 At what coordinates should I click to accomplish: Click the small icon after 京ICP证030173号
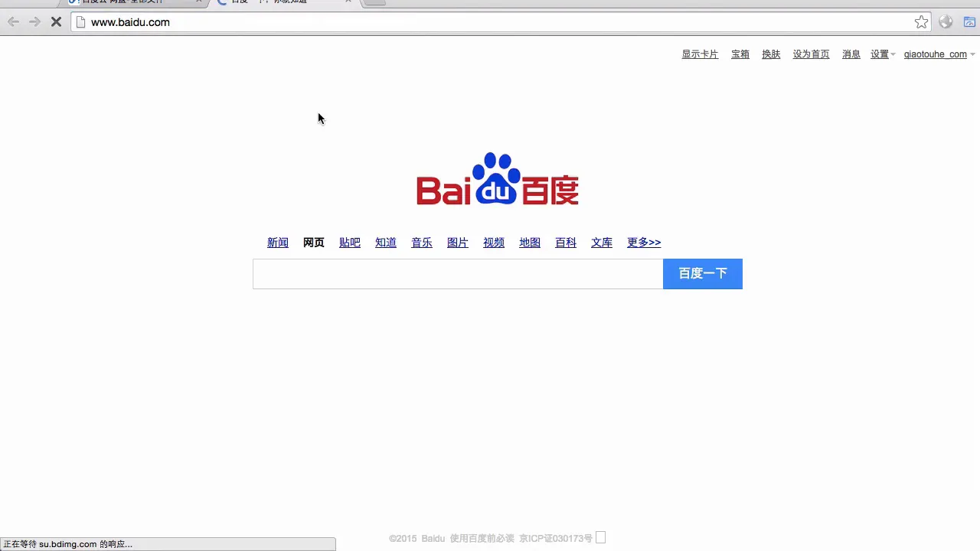pos(600,538)
